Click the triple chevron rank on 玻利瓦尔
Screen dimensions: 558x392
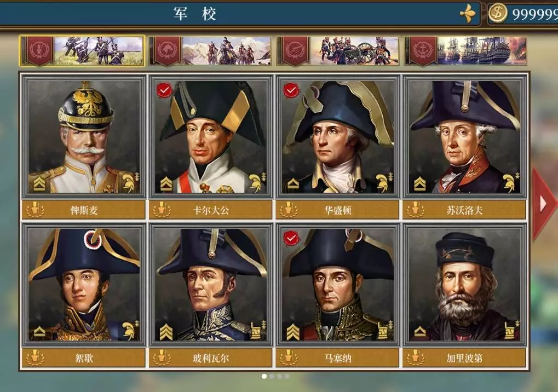[166, 332]
